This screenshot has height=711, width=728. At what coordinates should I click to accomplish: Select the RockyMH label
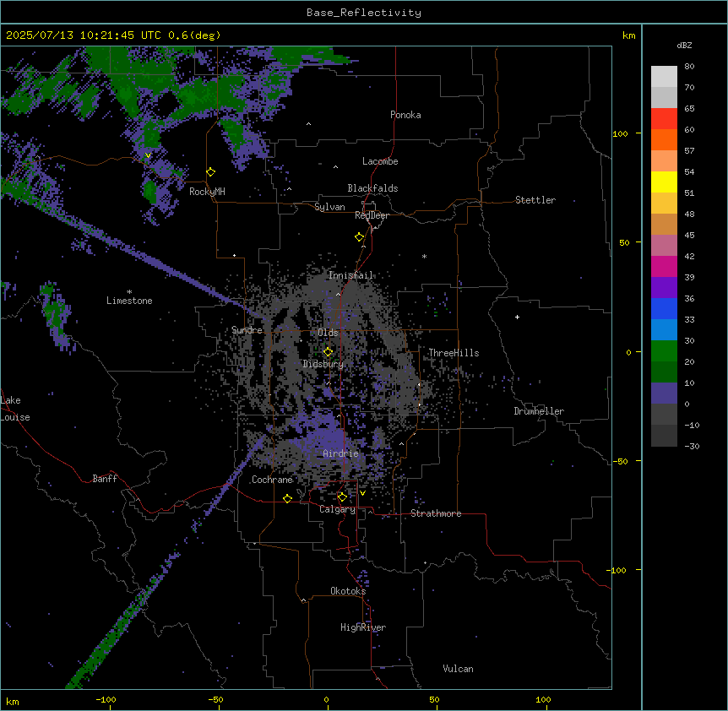click(x=207, y=192)
